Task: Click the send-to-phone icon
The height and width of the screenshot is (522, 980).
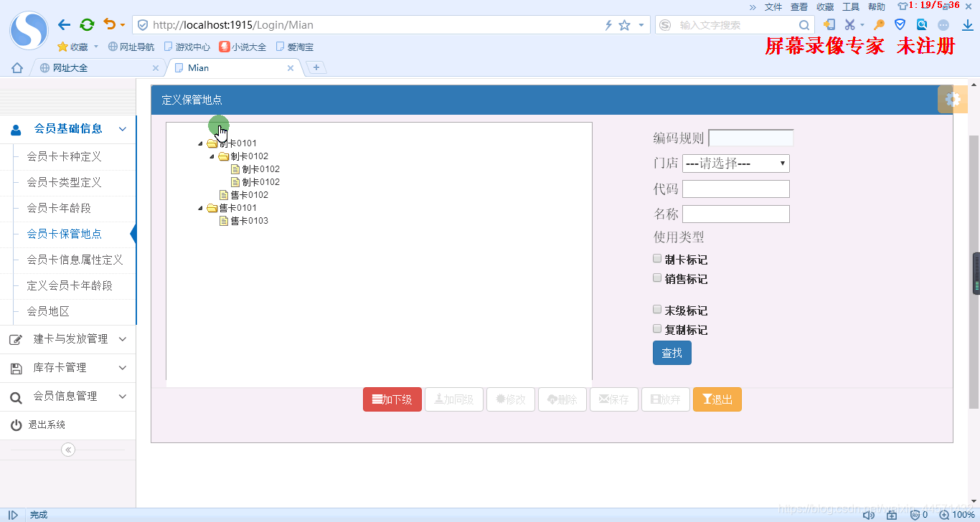Action: [829, 24]
